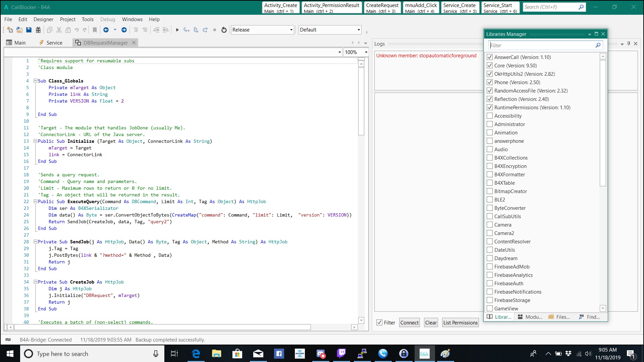Click the Save icon in toolbar

(x=29, y=30)
